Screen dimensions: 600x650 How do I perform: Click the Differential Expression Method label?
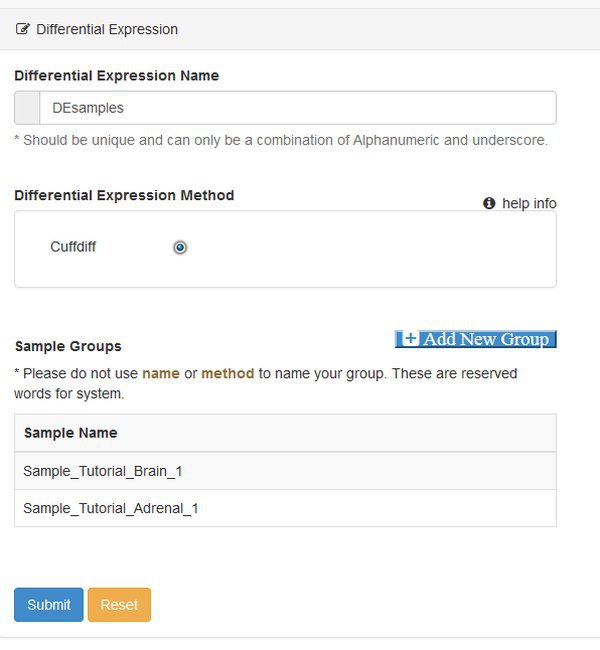pos(124,195)
